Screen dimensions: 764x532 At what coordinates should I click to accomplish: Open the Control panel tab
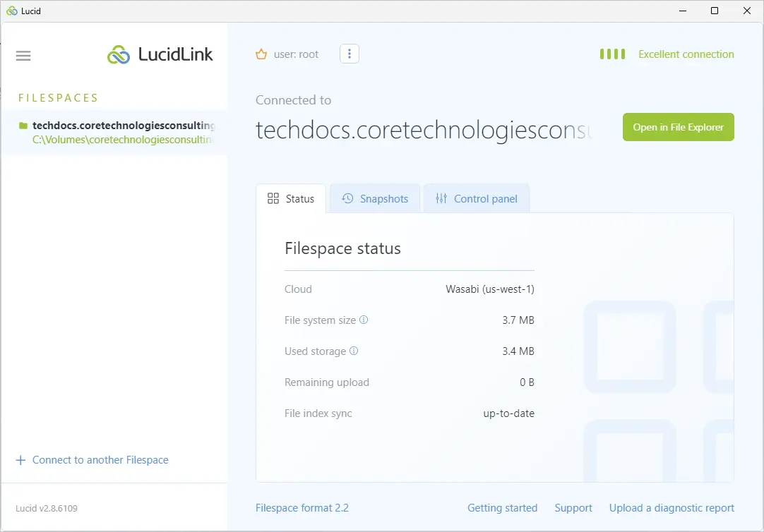[x=477, y=198]
